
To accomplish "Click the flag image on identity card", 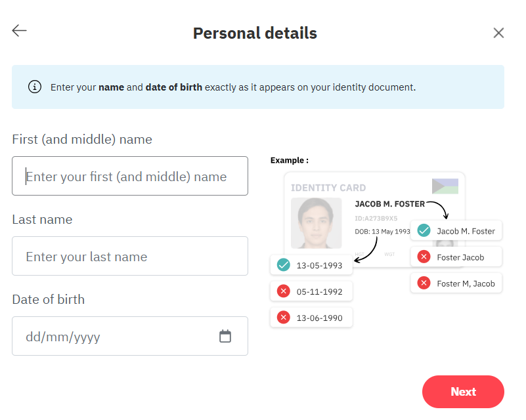I will pyautogui.click(x=445, y=186).
